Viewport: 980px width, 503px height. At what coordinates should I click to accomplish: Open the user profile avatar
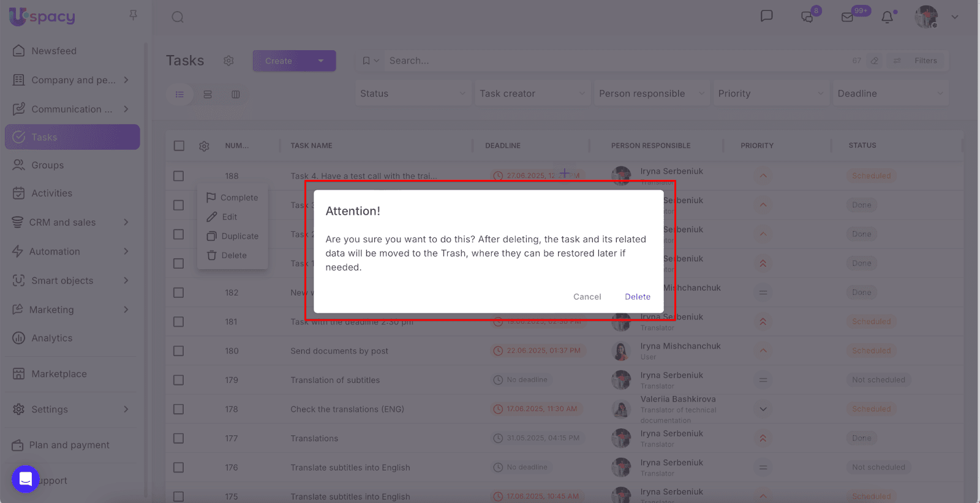coord(926,17)
